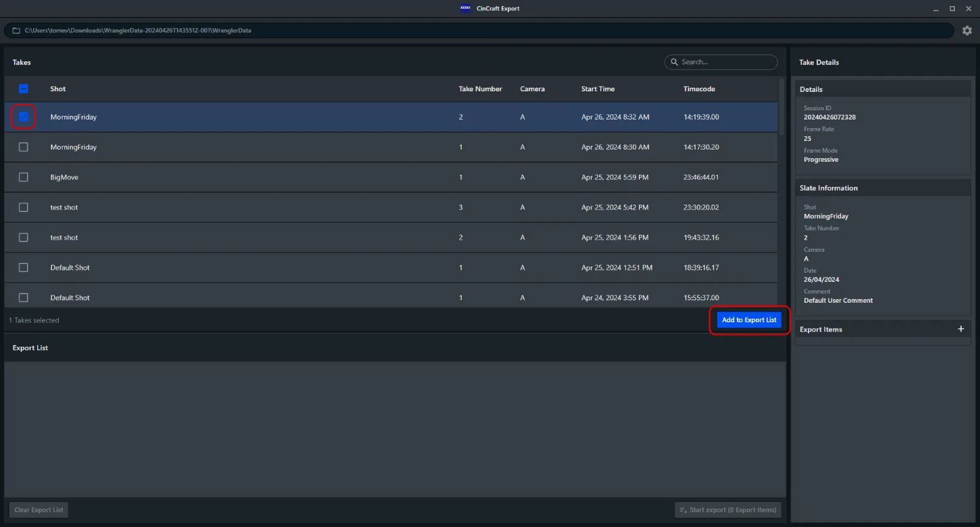The image size is (980, 527).
Task: Click the Progressive frame mode value
Action: coord(821,159)
